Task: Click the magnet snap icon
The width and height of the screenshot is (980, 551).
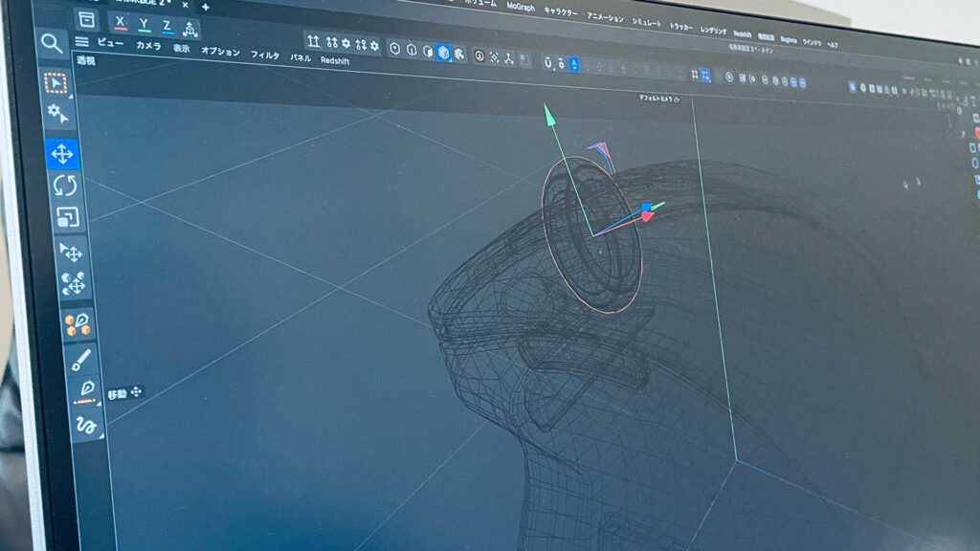Action: point(548,62)
